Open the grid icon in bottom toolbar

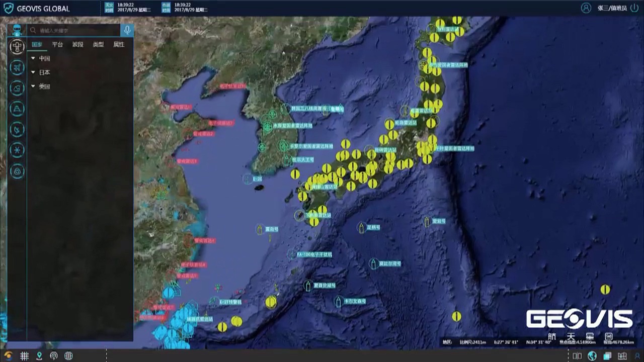24,356
